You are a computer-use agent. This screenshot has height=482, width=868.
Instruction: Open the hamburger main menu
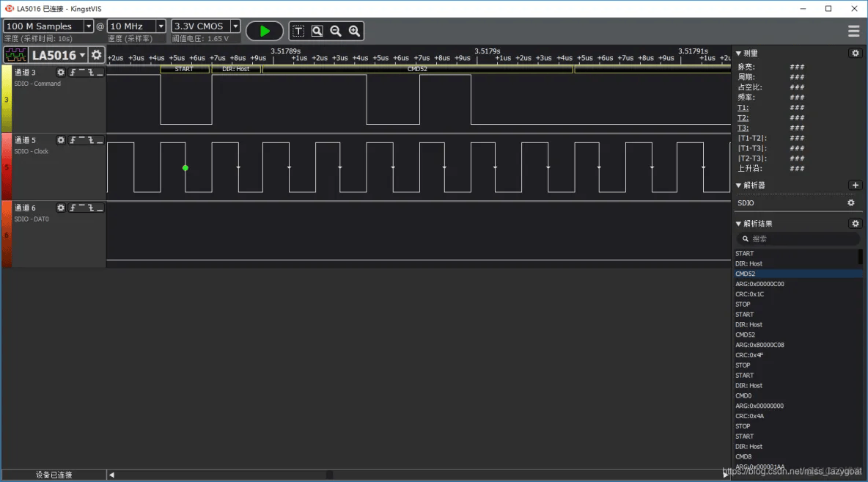coord(853,31)
